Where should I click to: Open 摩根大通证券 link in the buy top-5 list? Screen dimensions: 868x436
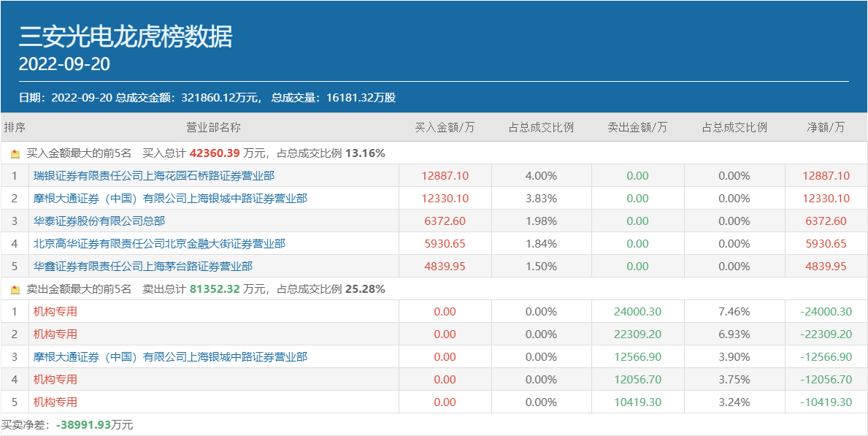[x=170, y=199]
